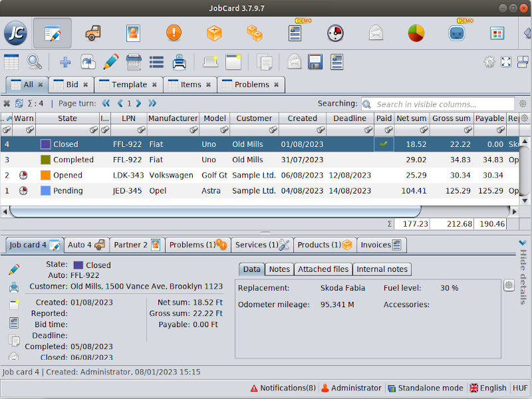Open Notifications(8) in the status bar
The image size is (532, 399).
point(283,388)
